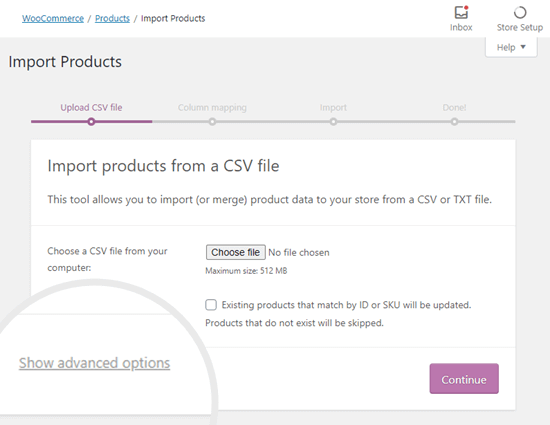Go to WooCommerce breadcrumb link
Image resolution: width=550 pixels, height=425 pixels.
[53, 18]
